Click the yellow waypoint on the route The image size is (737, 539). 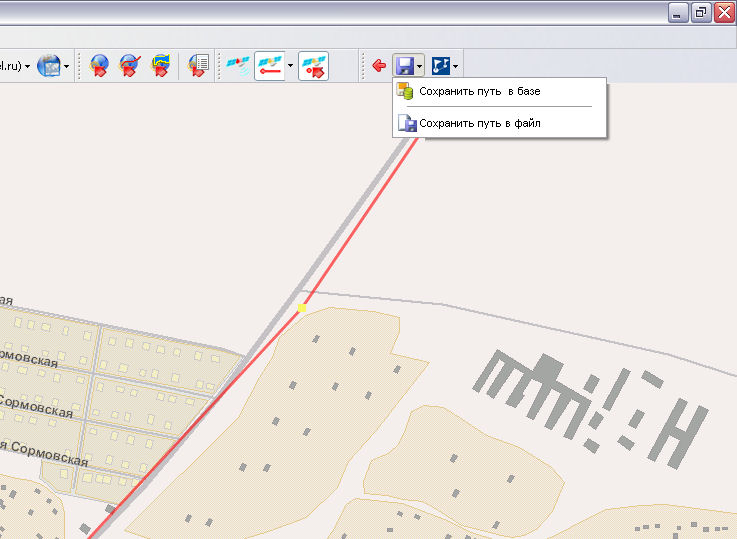pos(301,308)
